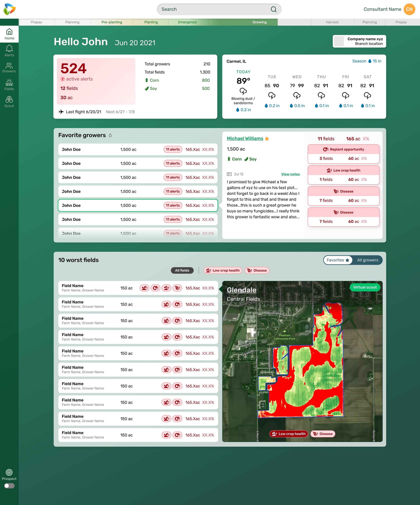Filter worst fields by All fields
This screenshot has width=420, height=505.
point(182,270)
